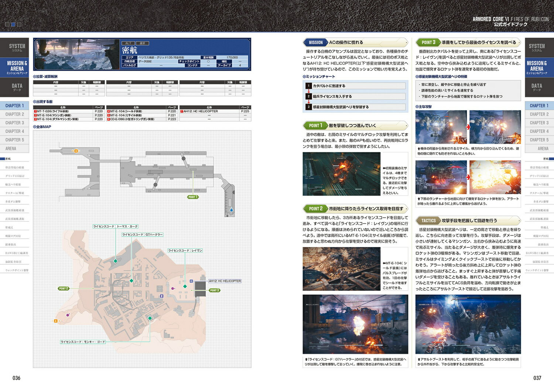Click the upper orange A marker on map
The width and height of the screenshot is (554, 392).
pos(76,151)
